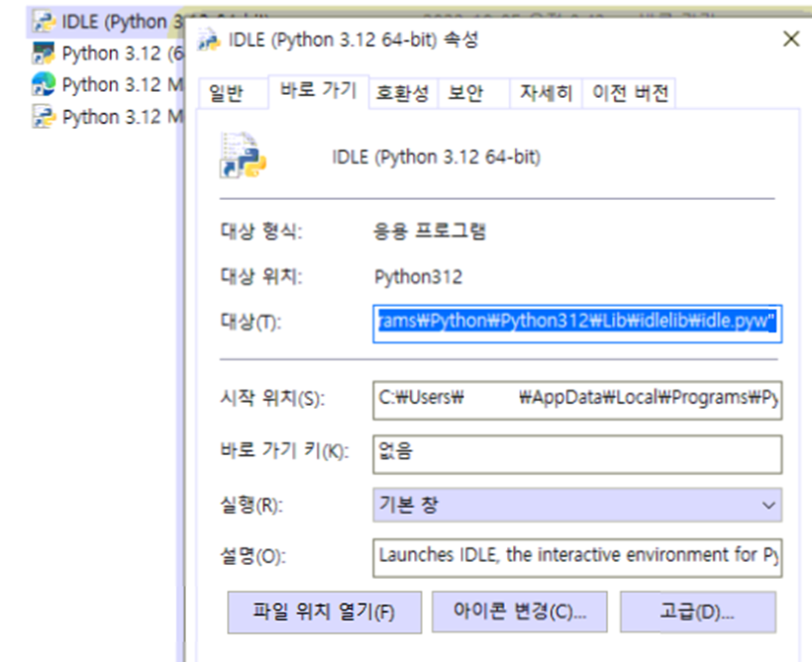The height and width of the screenshot is (662, 812).
Task: Click the Python312 target location value
Action: point(418,277)
